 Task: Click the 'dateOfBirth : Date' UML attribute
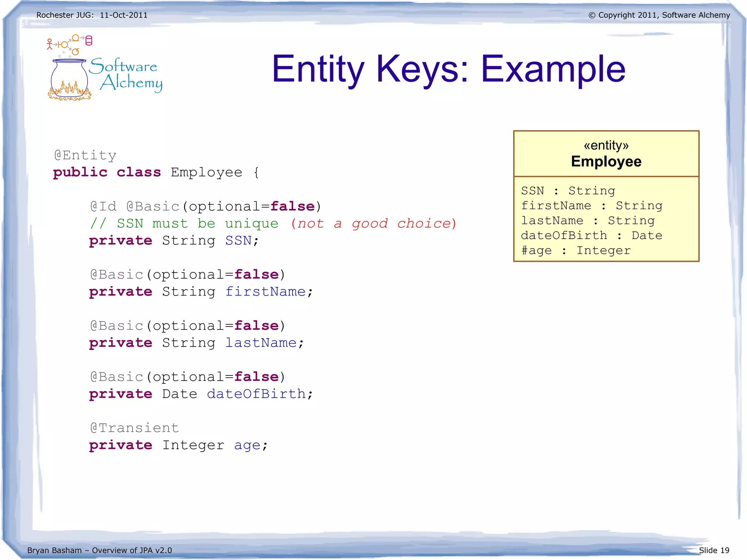point(592,236)
